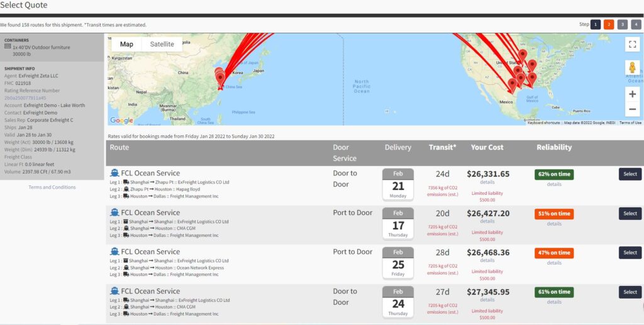This screenshot has width=644, height=325.
Task: Click the Feb 25 Friday delivery calendar
Action: tap(398, 263)
